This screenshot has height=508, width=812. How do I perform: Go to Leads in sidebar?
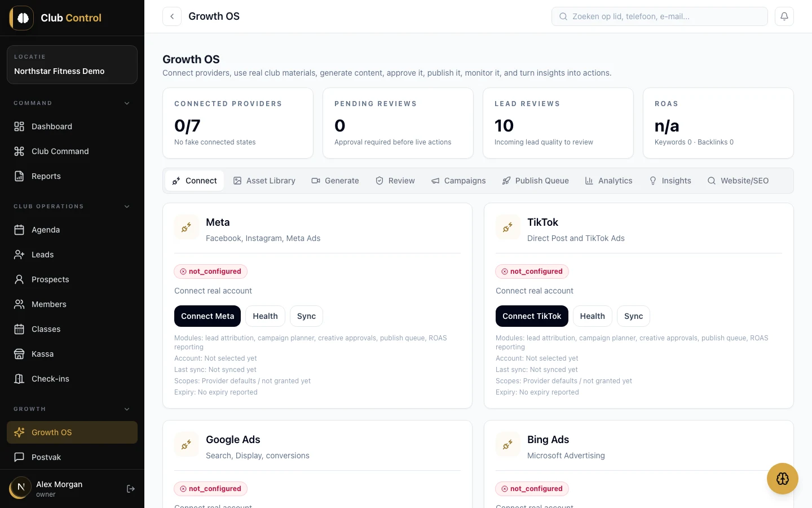pos(72,255)
